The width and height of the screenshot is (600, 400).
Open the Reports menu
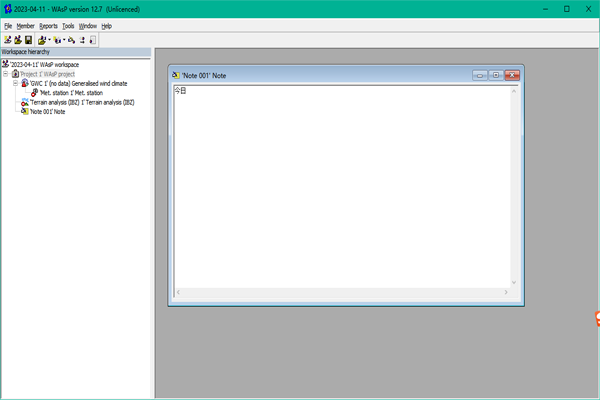point(48,26)
